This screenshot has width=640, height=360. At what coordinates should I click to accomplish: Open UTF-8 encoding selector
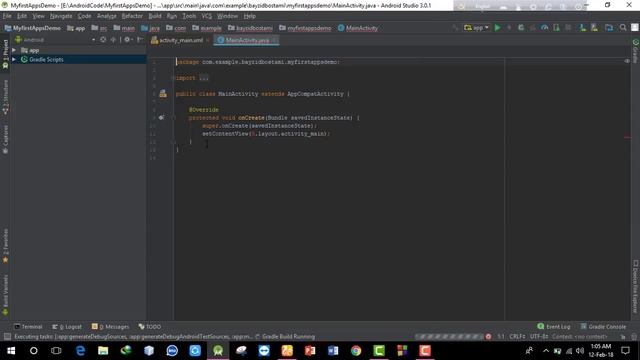(539, 337)
